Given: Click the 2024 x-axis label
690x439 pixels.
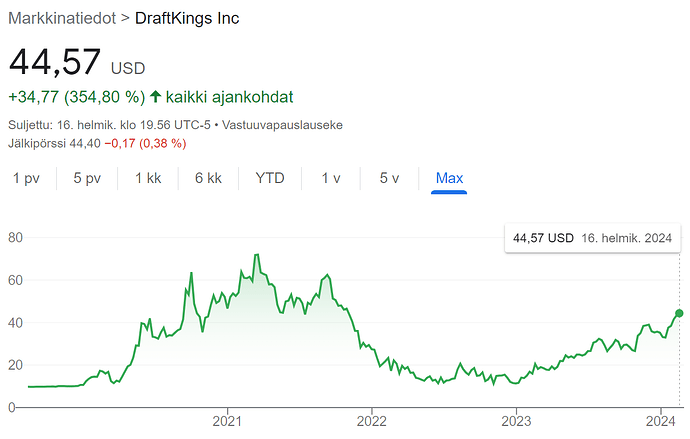Looking at the screenshot, I should [660, 421].
